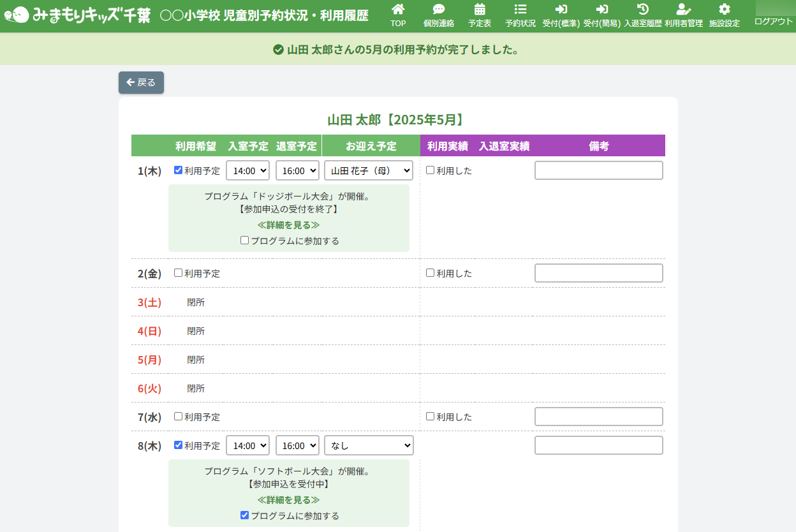Image resolution: width=796 pixels, height=532 pixels.
Task: Open 個別連絡 chat bubble icon
Action: [x=439, y=10]
